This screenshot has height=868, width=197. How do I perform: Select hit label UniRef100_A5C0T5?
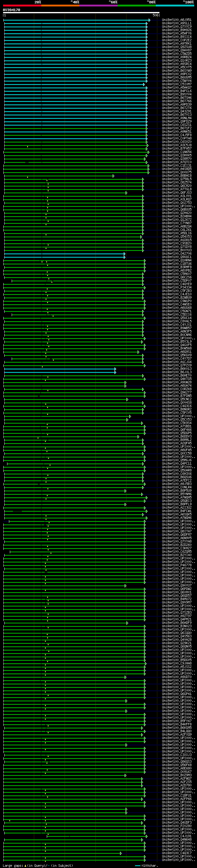click(x=177, y=67)
